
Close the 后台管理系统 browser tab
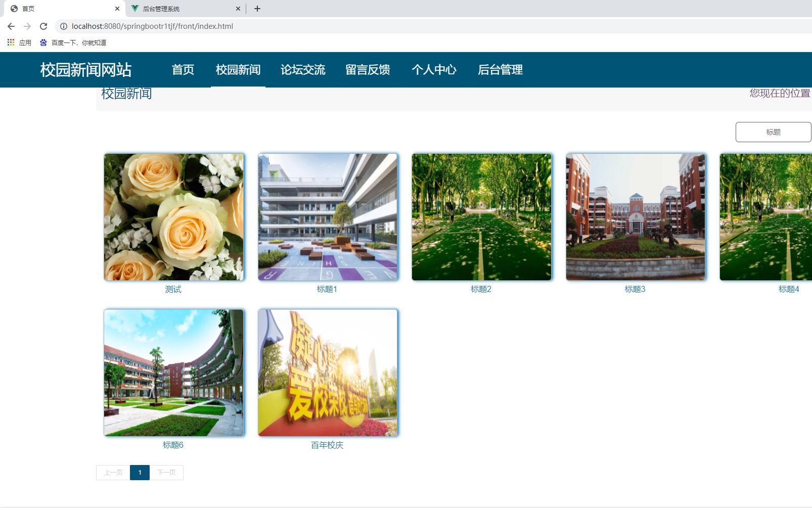point(238,9)
